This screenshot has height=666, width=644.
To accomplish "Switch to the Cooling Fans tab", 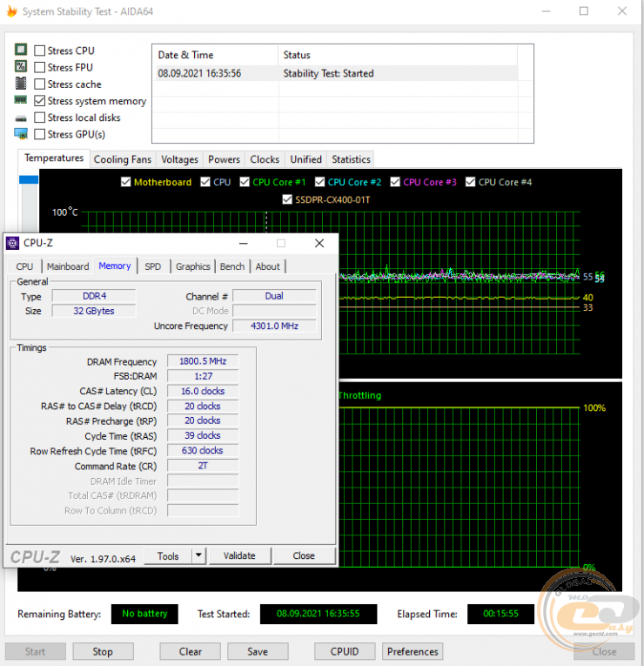I will coord(123,159).
